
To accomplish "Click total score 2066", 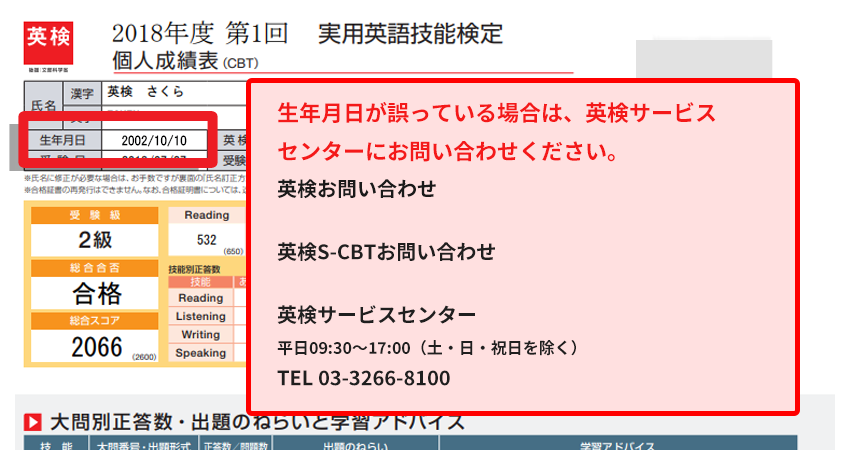I will point(97,347).
